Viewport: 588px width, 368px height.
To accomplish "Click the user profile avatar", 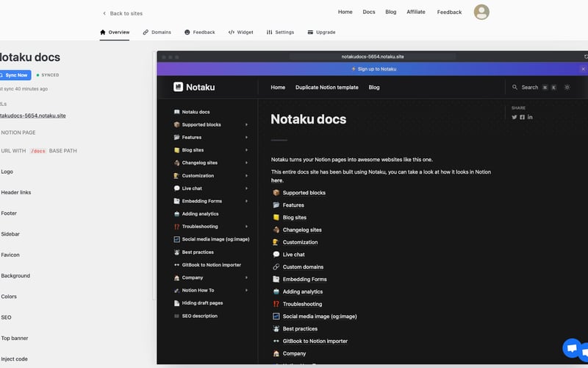I will 481,12.
